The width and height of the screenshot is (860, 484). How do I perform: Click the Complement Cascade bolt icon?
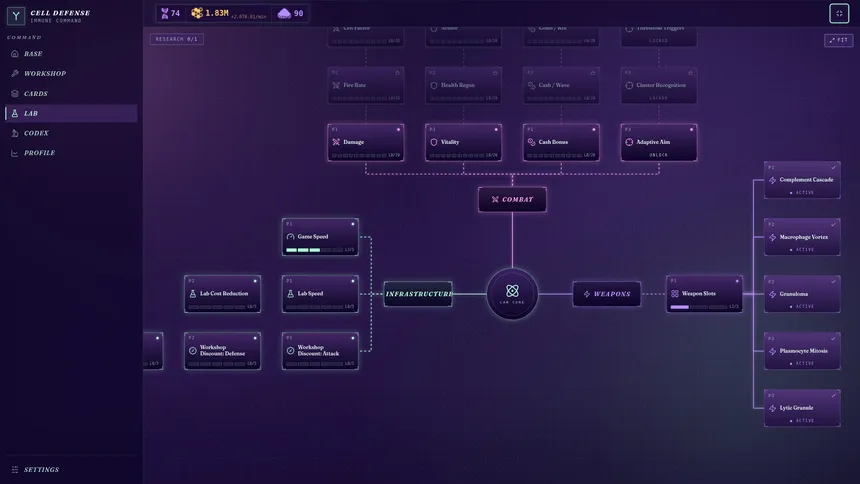[x=772, y=180]
